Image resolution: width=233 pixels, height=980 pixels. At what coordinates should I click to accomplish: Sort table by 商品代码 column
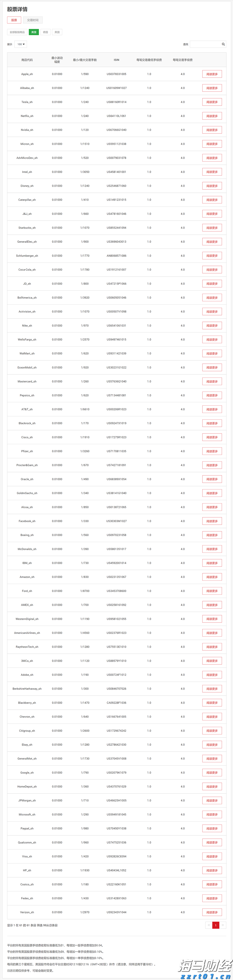click(27, 60)
